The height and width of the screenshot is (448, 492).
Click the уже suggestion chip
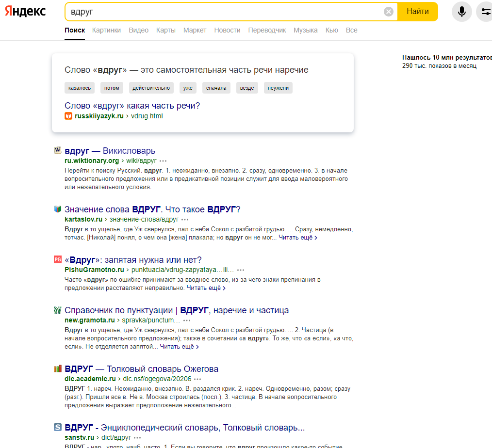pyautogui.click(x=188, y=88)
